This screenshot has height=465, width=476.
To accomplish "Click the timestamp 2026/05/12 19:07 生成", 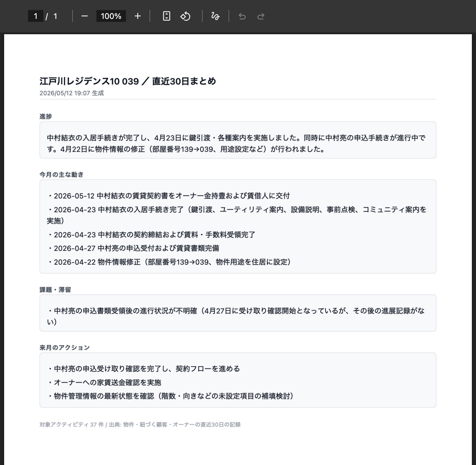I will [72, 93].
